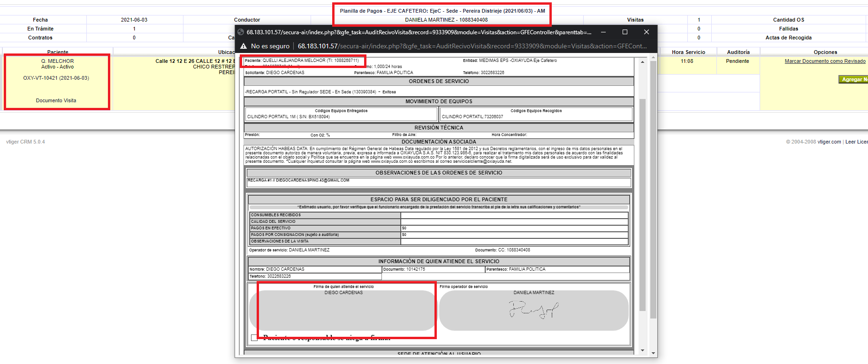868x364 pixels.
Task: Click 'DANIELA MARTINEZ - 1088340408' conductor value
Action: coord(446,20)
